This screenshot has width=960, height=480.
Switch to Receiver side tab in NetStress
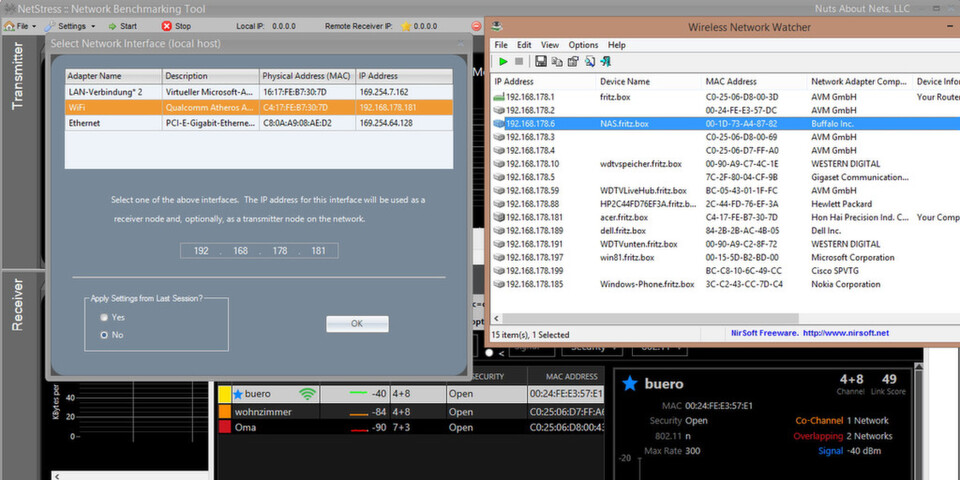(18, 305)
